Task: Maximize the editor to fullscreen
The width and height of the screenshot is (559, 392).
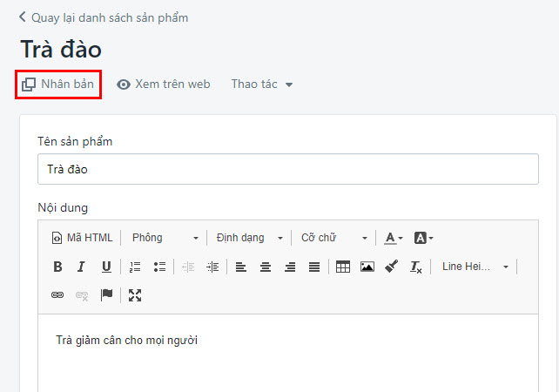Action: tap(135, 295)
